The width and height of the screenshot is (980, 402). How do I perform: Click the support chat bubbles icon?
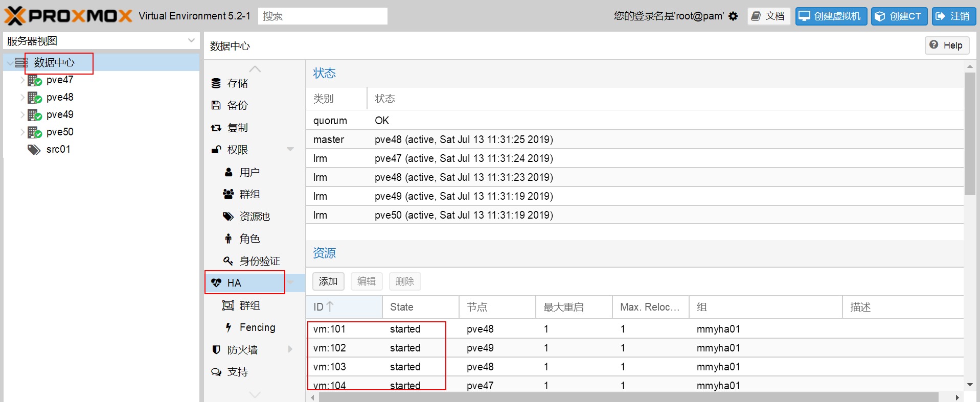(216, 372)
